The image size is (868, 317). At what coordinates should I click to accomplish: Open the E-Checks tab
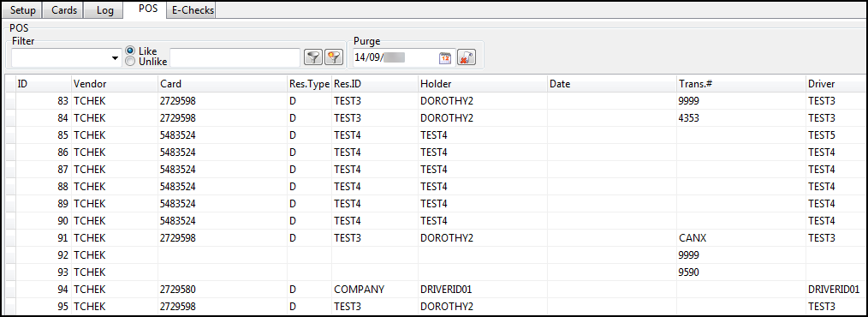pyautogui.click(x=192, y=10)
